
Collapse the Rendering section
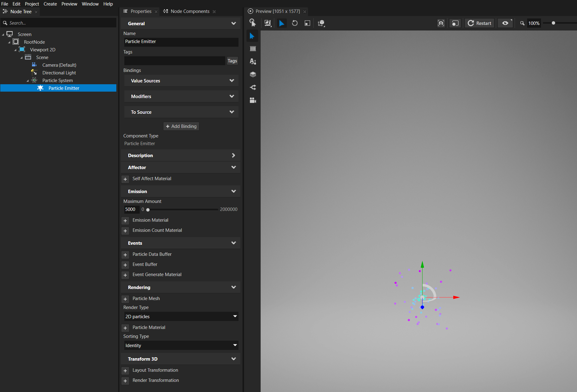click(x=234, y=287)
